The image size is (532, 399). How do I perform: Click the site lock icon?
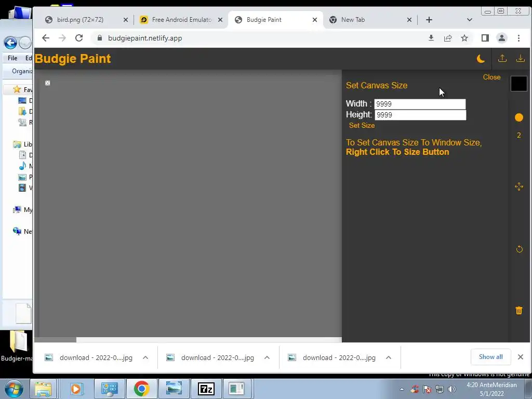[99, 38]
